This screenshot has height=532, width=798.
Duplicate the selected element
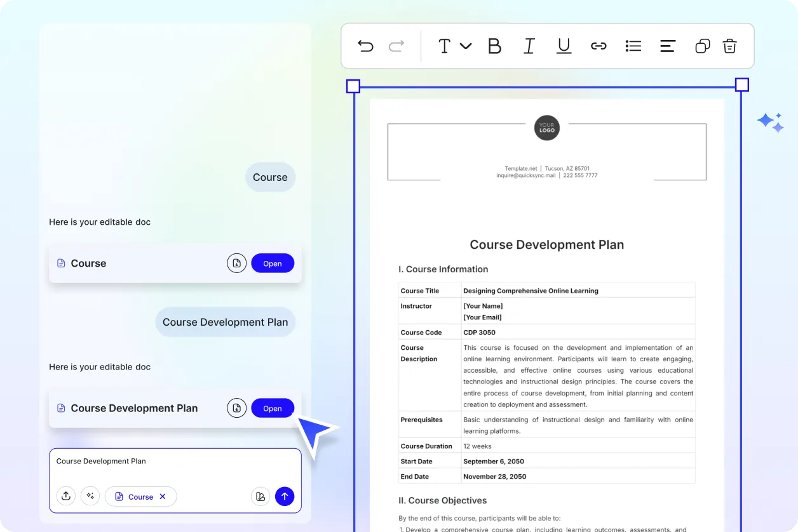point(702,46)
